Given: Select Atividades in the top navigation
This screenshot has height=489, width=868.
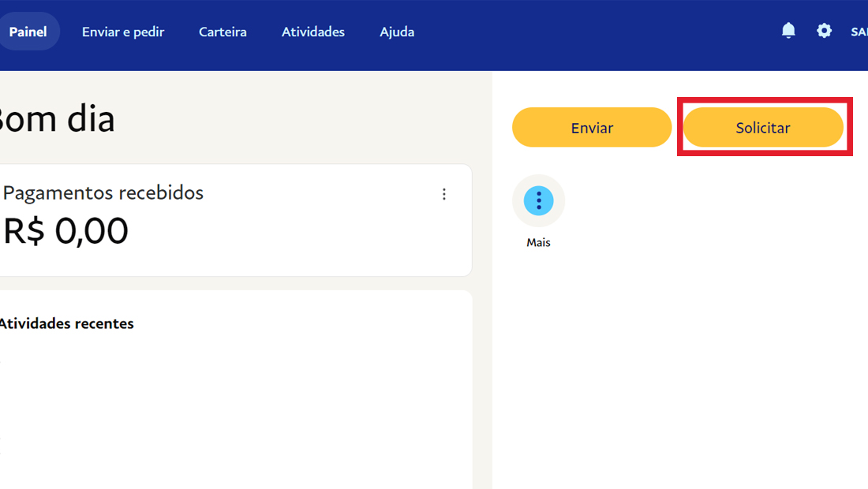Looking at the screenshot, I should point(312,32).
